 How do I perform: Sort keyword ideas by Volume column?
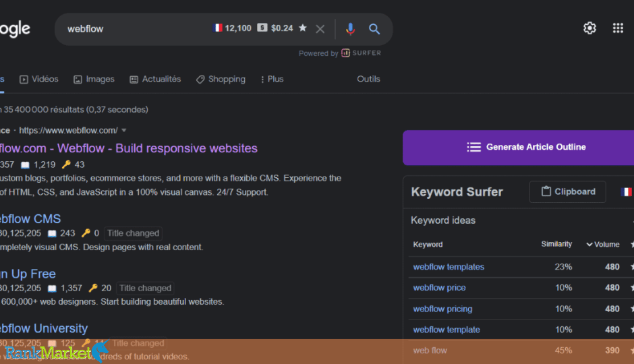coord(603,245)
